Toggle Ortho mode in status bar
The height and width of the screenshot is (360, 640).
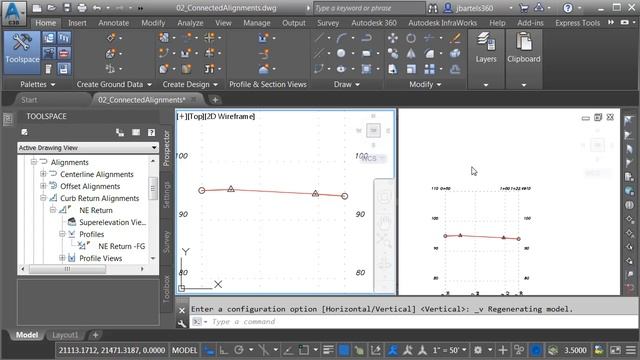[224, 350]
